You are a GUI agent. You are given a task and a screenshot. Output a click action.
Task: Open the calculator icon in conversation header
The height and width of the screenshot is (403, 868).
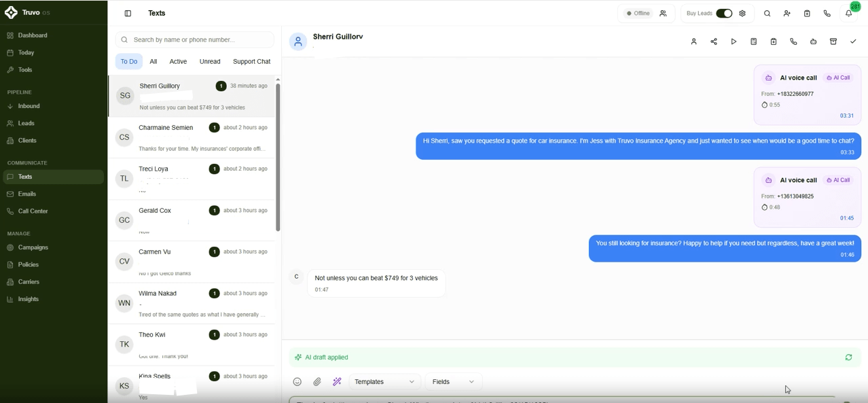point(754,41)
